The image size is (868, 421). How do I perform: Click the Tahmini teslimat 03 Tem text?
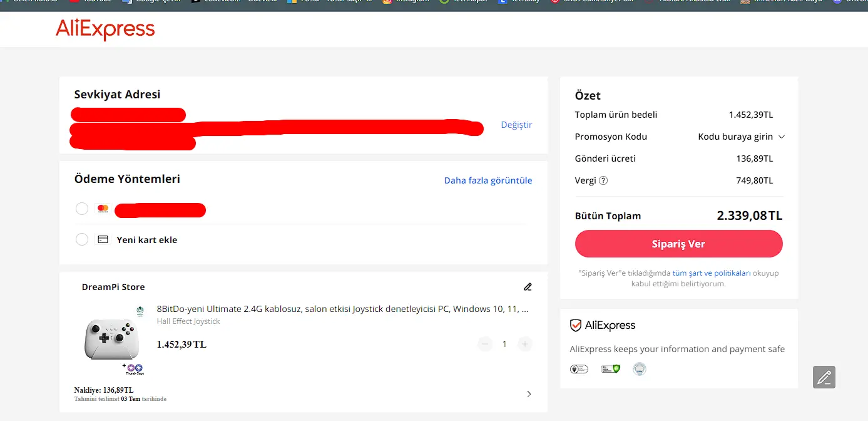point(120,399)
